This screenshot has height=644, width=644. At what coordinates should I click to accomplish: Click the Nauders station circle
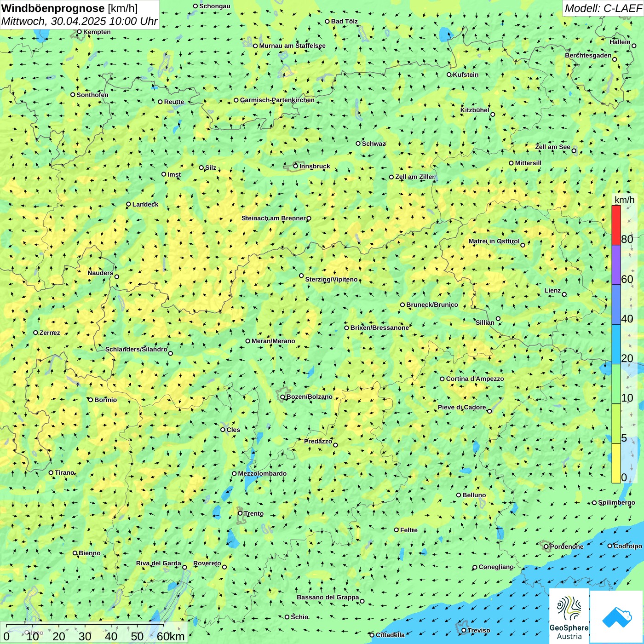[117, 276]
